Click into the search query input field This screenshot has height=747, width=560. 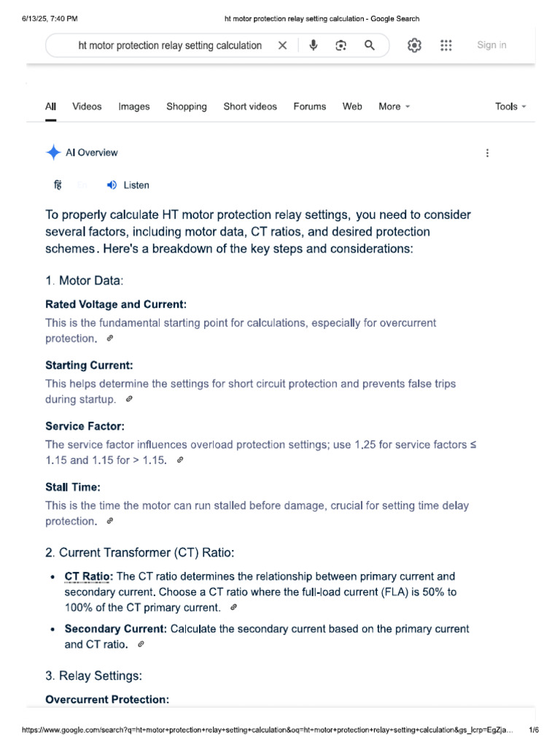tap(170, 45)
